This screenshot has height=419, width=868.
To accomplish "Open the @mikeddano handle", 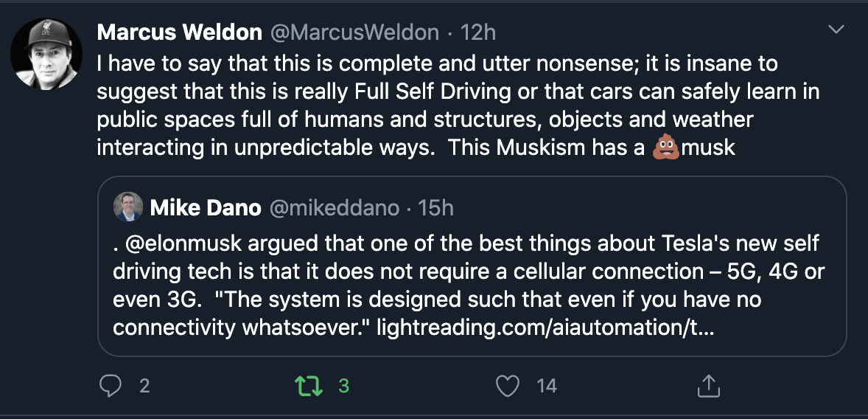I will 335,209.
